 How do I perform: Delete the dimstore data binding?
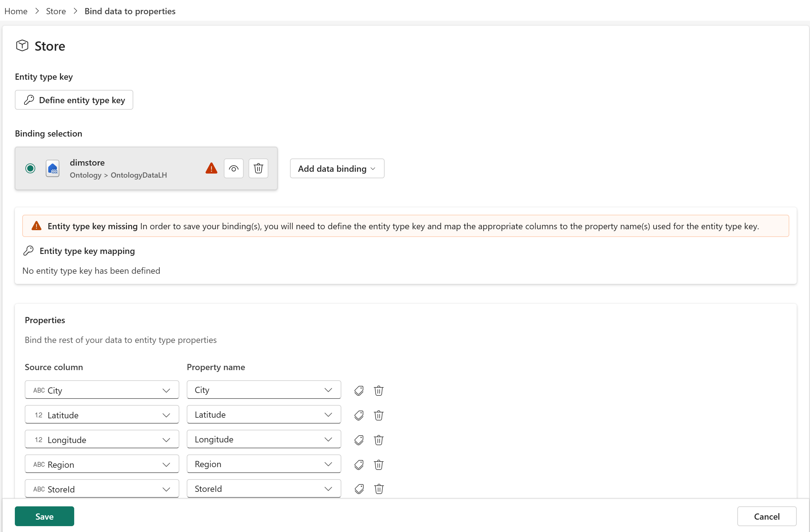coord(258,168)
